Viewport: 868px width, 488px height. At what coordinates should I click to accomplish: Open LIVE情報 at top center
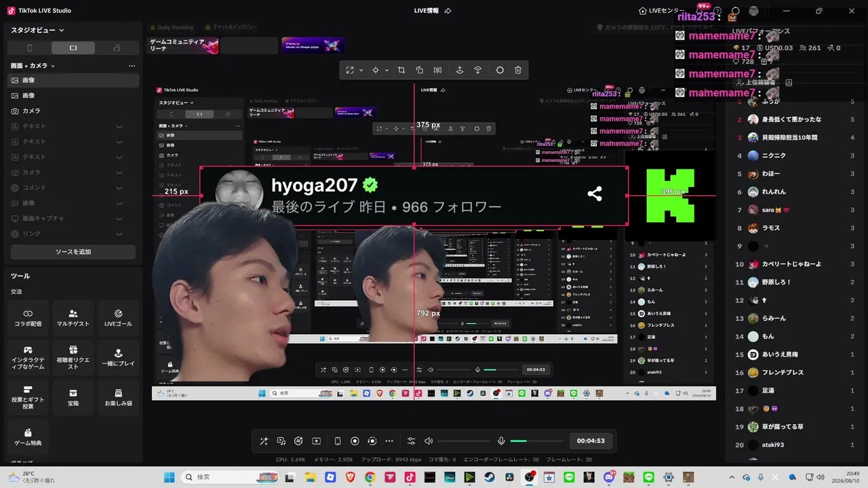pyautogui.click(x=433, y=11)
